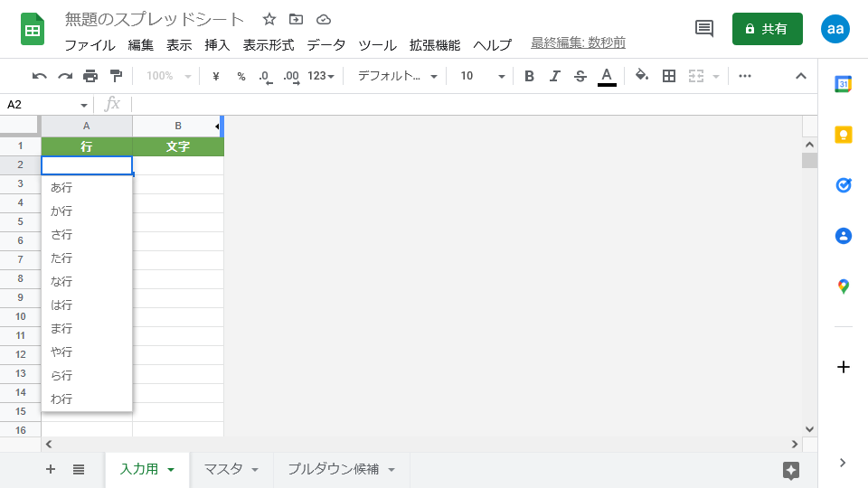Viewport: 868px width, 488px height.
Task: Open the fill color picker
Action: pyautogui.click(x=642, y=75)
